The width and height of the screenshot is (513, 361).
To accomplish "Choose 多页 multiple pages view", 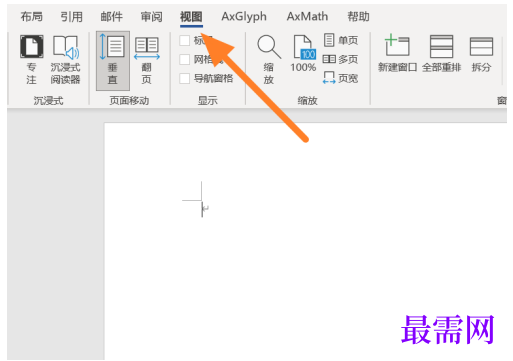I will pos(340,59).
